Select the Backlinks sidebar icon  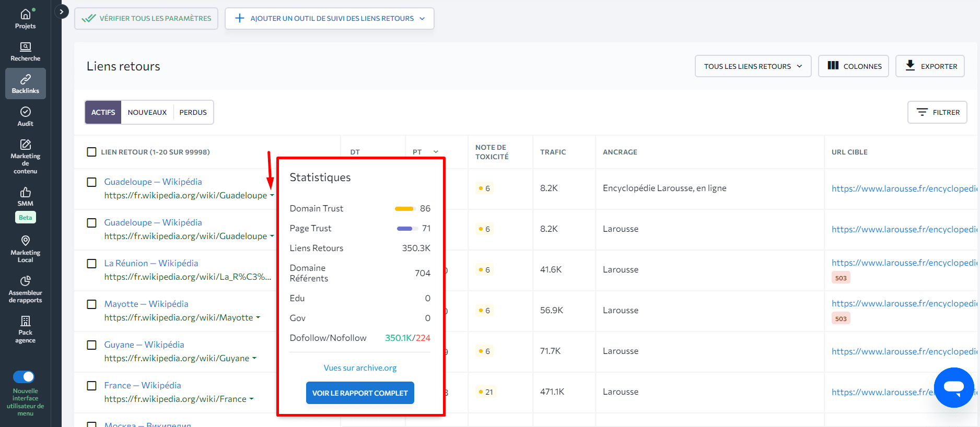(x=25, y=79)
